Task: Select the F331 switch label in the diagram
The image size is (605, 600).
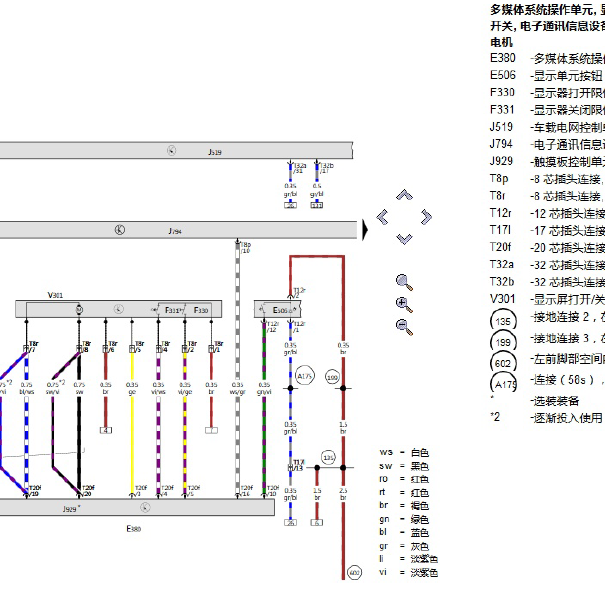Action: click(x=174, y=310)
